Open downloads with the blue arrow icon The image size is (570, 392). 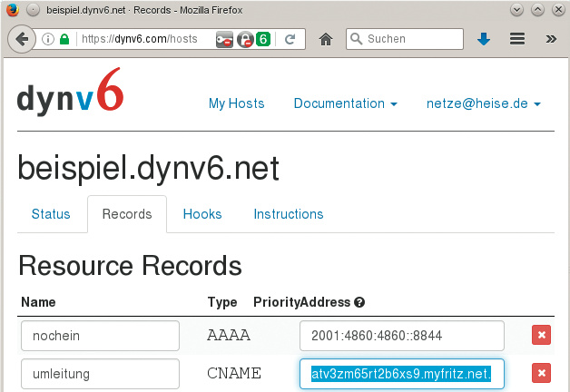484,39
